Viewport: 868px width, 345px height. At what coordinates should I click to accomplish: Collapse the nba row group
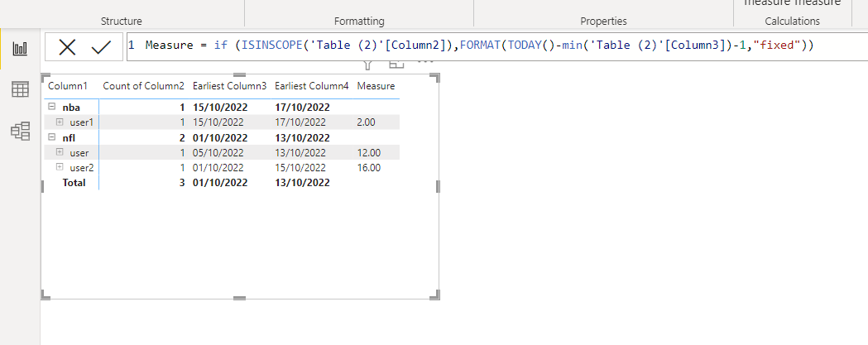coord(51,107)
